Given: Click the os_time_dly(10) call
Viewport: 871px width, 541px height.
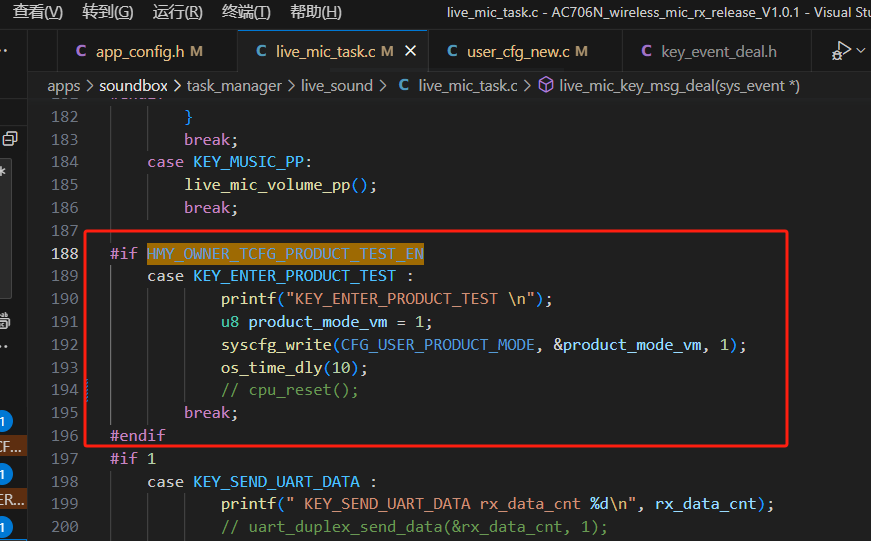Looking at the screenshot, I should click(294, 368).
